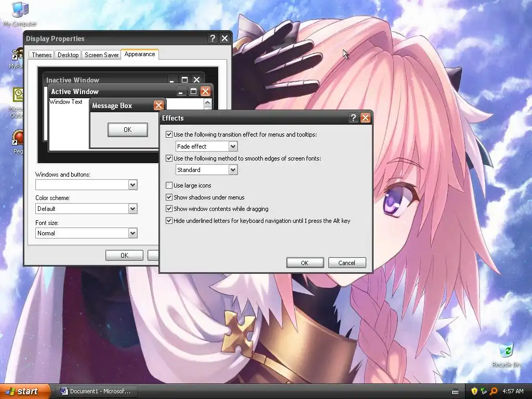Open the keyboard language bar icon
The height and width of the screenshot is (399, 532).
455,392
